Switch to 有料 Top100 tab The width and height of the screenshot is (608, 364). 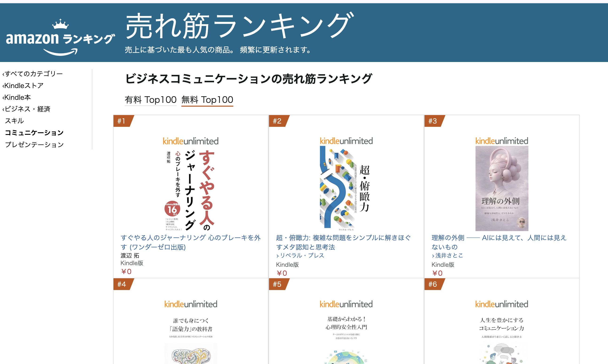(151, 100)
